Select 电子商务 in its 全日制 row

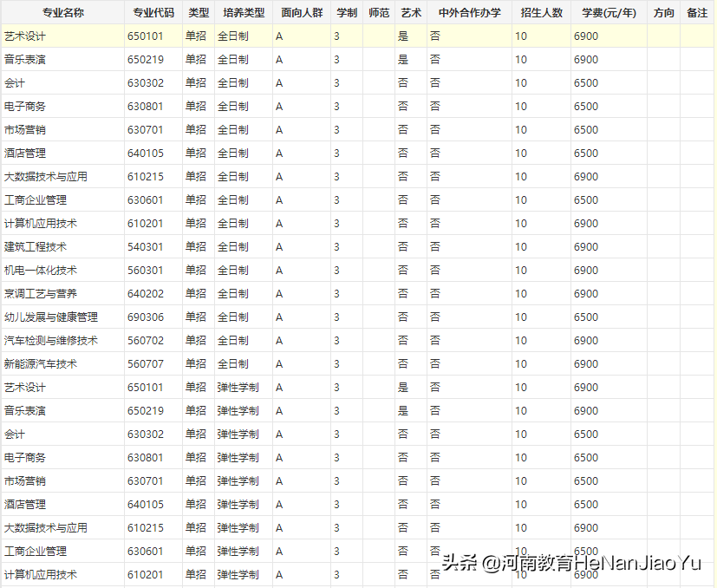pyautogui.click(x=24, y=107)
